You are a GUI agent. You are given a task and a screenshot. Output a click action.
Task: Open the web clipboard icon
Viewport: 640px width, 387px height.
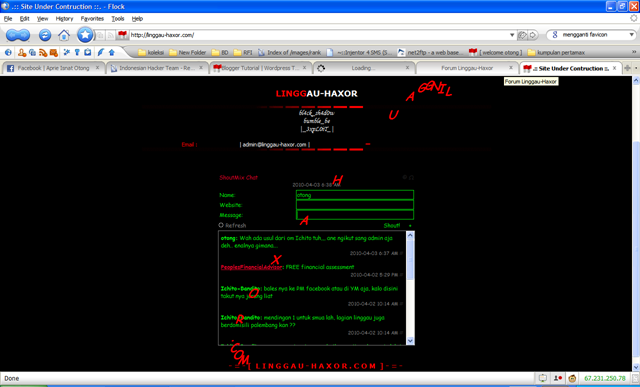pyautogui.click(x=88, y=52)
